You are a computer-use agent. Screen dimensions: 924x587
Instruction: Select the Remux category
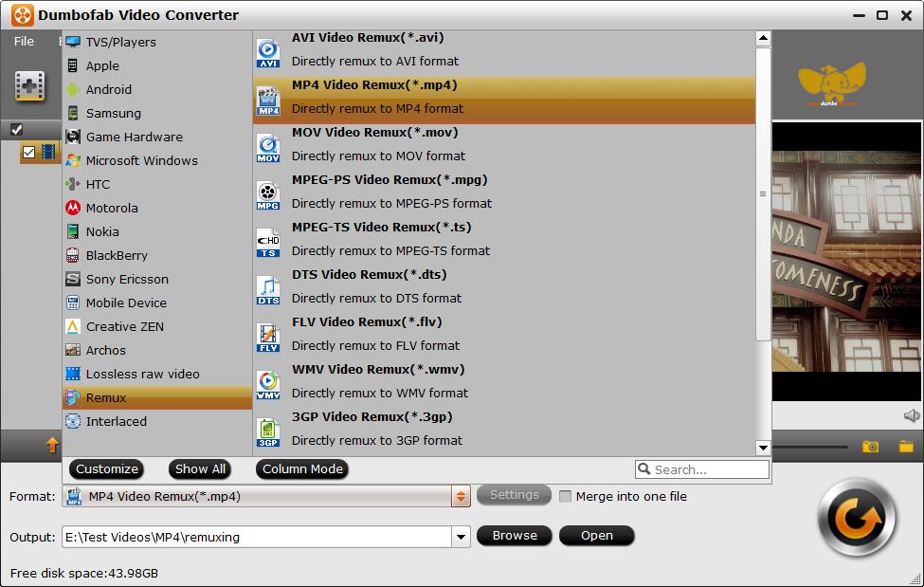[157, 397]
